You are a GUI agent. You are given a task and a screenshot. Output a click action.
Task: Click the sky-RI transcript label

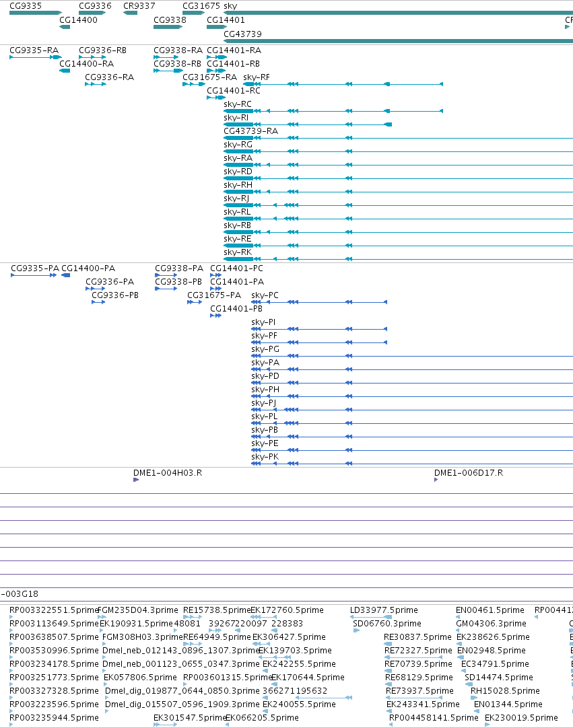(236, 118)
